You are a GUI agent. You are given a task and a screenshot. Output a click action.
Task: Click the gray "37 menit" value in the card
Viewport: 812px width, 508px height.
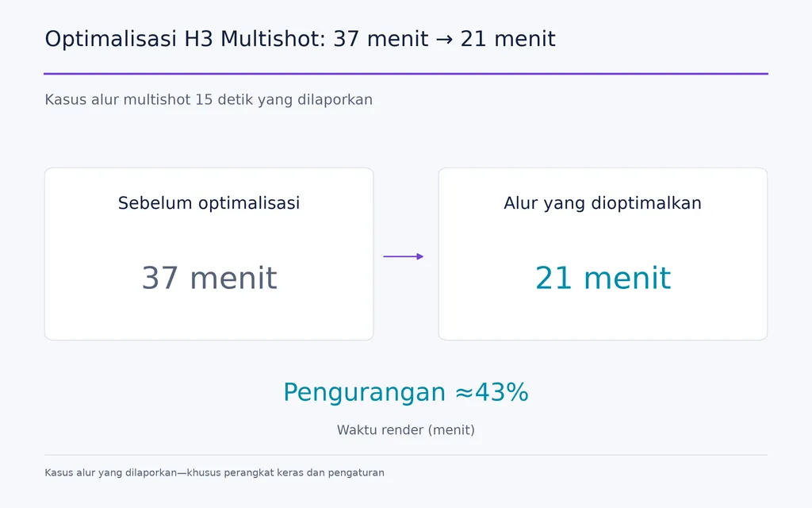click(209, 278)
